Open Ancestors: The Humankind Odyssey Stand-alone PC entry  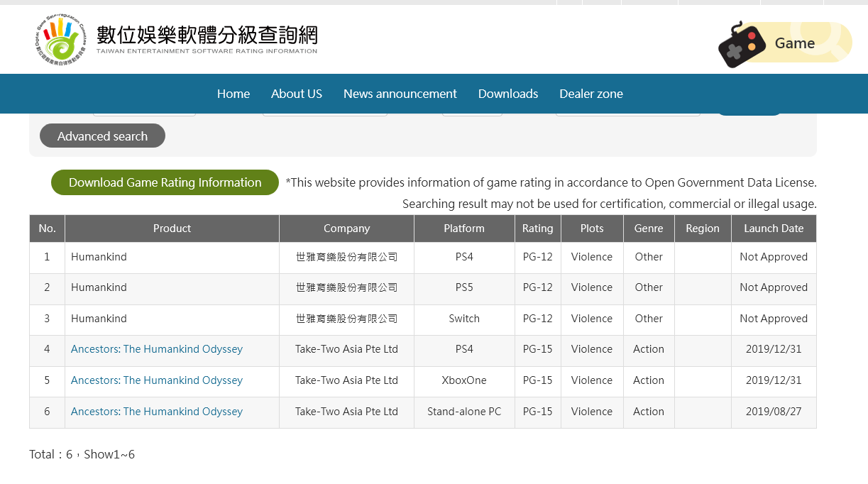[156, 412]
